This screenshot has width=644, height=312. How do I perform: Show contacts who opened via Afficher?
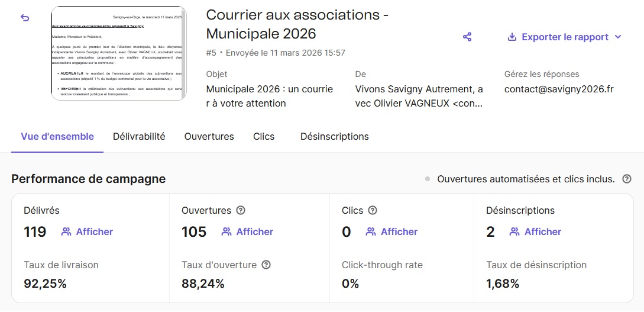(x=254, y=231)
